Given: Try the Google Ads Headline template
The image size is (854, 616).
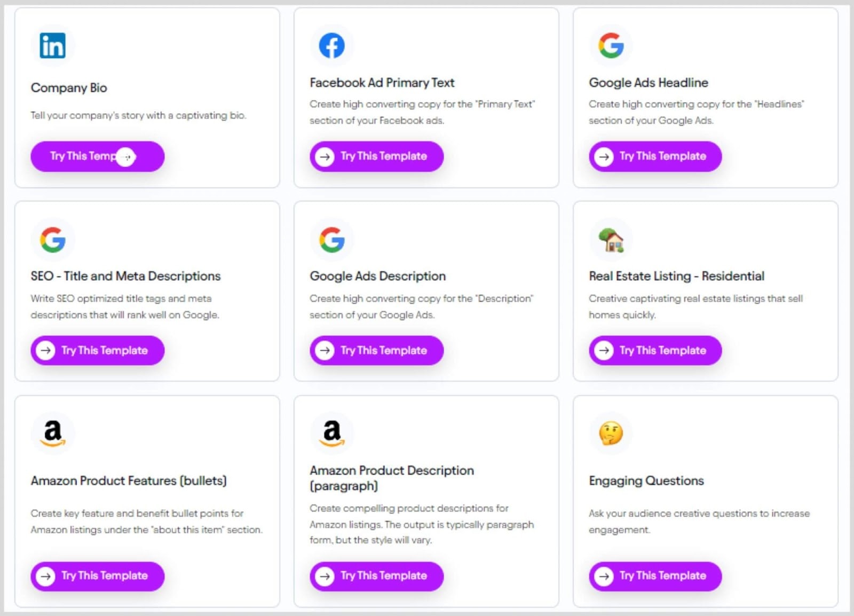Looking at the screenshot, I should point(655,156).
